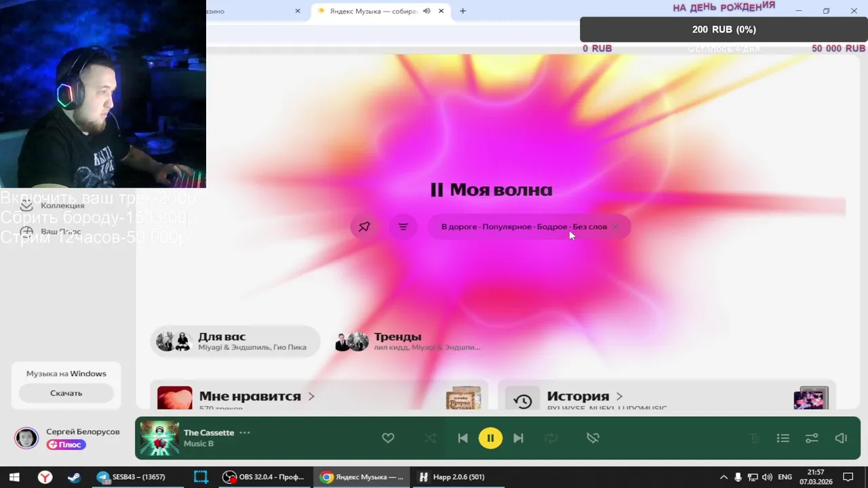Select the Для вас tab
Screen dimensions: 868x488
click(x=235, y=341)
